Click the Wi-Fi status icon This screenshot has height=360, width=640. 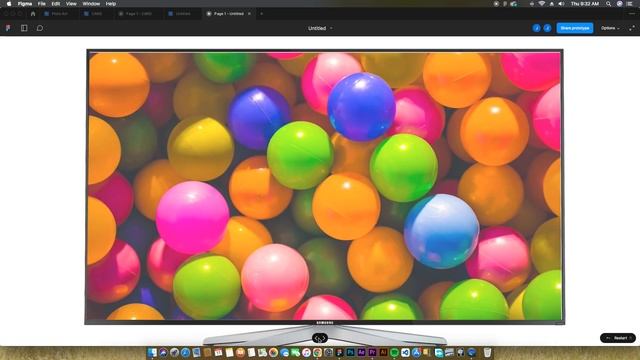pyautogui.click(x=542, y=4)
